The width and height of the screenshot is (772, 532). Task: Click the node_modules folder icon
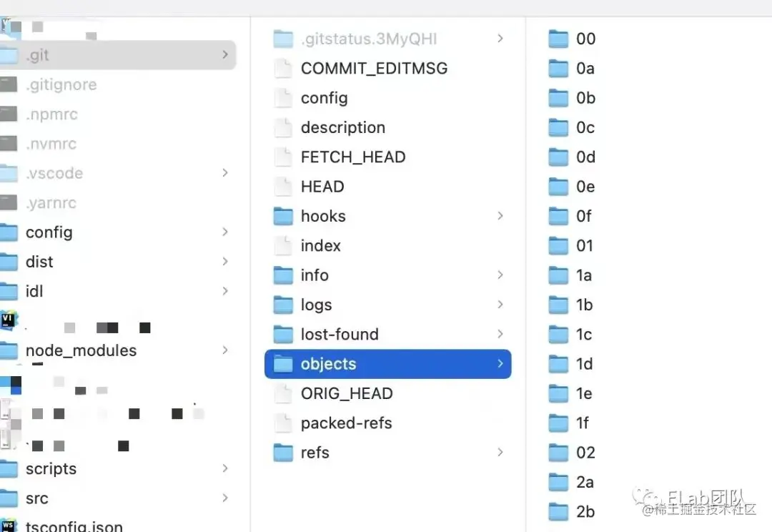coord(9,350)
